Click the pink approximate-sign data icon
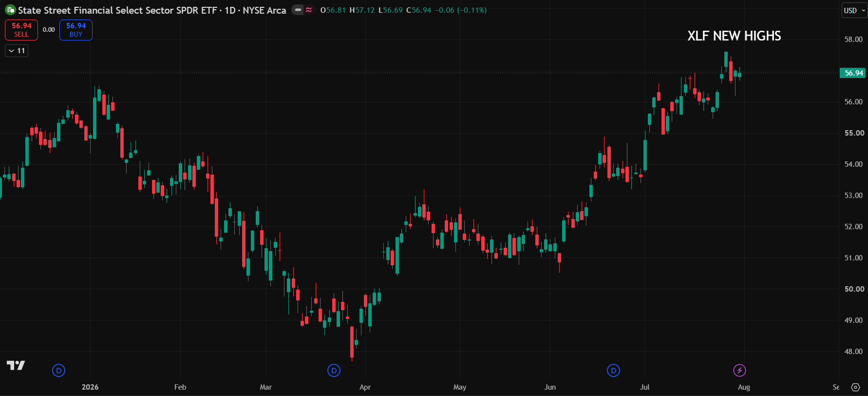The width and height of the screenshot is (868, 396). [309, 10]
